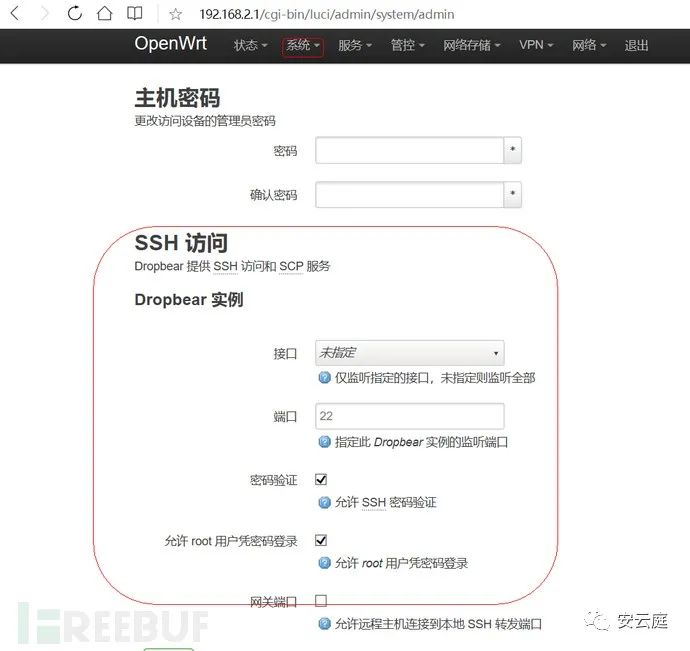Image resolution: width=690 pixels, height=651 pixels.
Task: Click help icon beside 允许 root 用户凭密码登录 hint
Action: [x=324, y=563]
